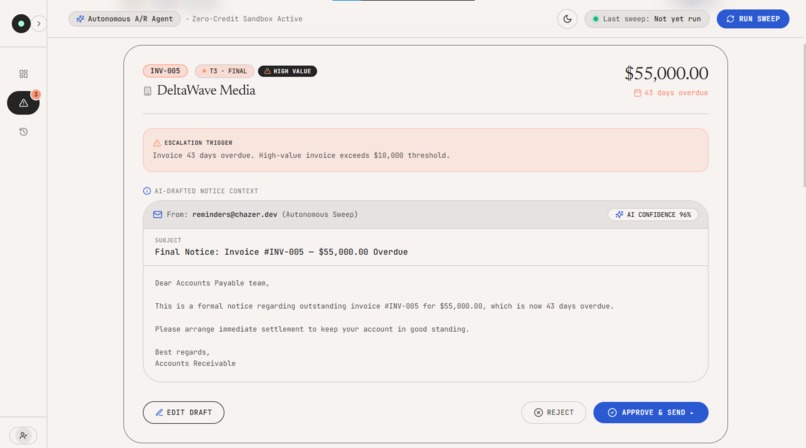Open the dashboard grid icon in sidebar

[24, 74]
